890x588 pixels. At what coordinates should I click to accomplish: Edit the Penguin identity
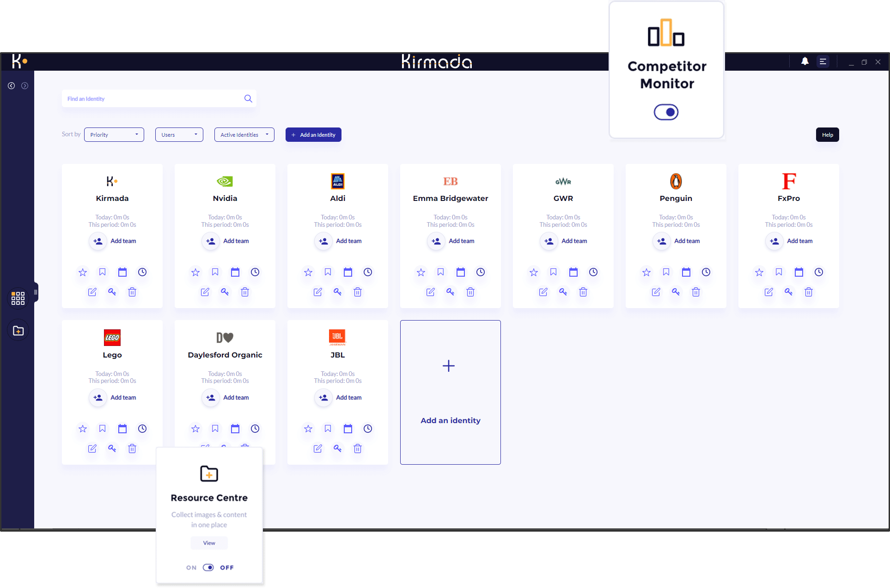656,292
